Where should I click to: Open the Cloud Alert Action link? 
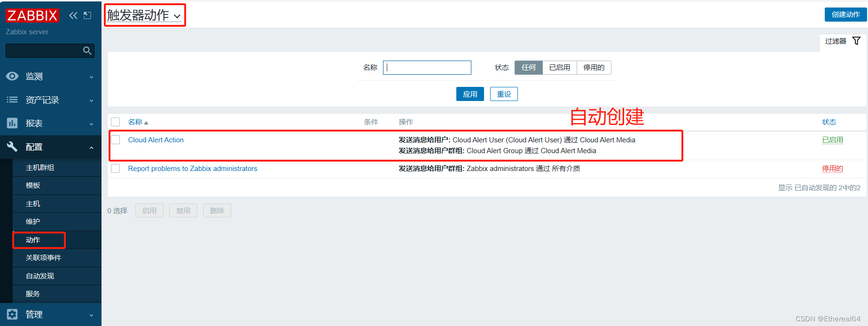(x=156, y=140)
